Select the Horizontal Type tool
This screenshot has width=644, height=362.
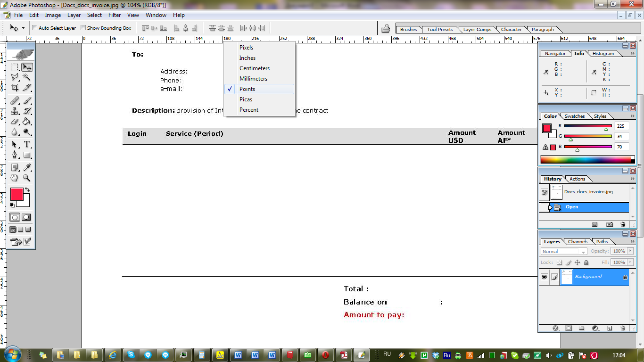(x=27, y=144)
